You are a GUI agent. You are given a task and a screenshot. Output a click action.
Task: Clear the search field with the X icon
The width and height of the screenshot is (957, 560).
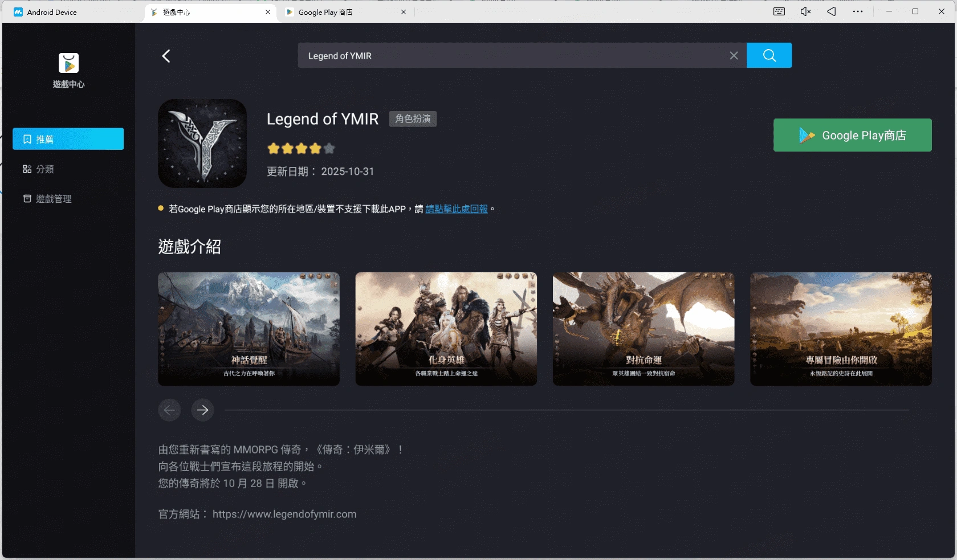734,55
